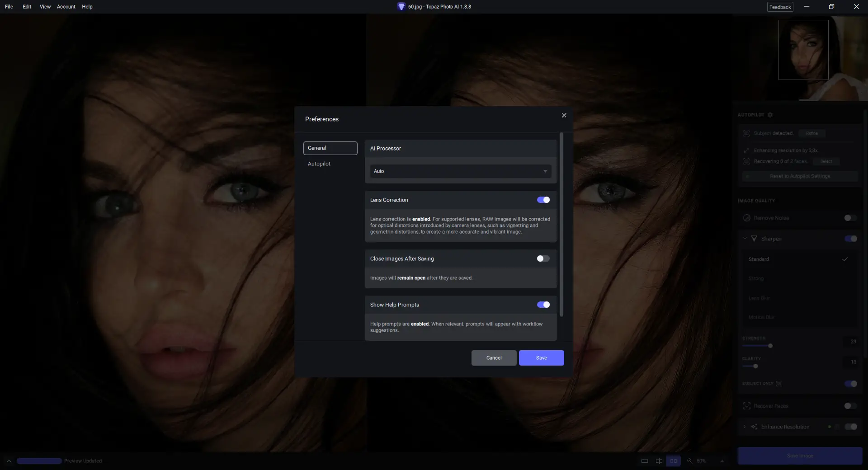The height and width of the screenshot is (470, 868).
Task: Click the Refine subject button
Action: 811,133
